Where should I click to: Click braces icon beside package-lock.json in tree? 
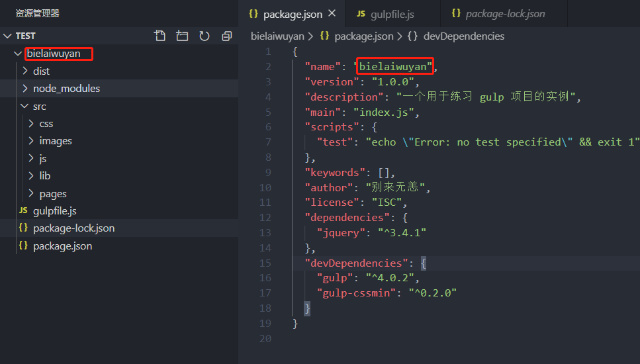tap(23, 228)
